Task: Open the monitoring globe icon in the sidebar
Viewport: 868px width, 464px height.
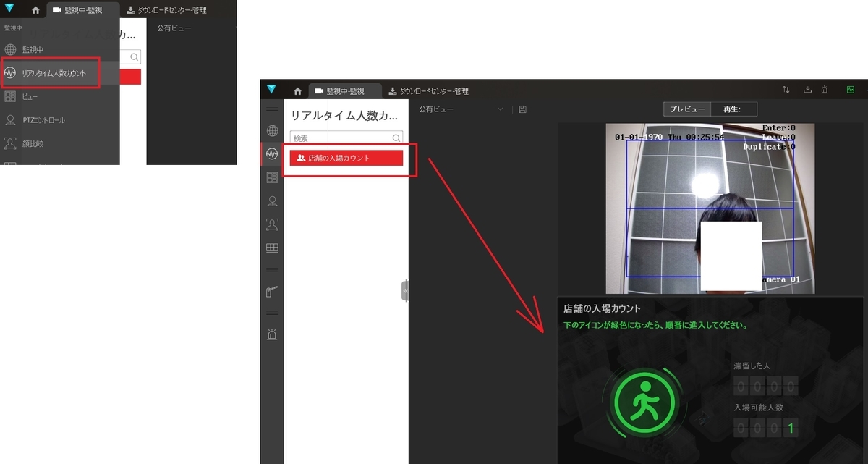Action: 271,131
